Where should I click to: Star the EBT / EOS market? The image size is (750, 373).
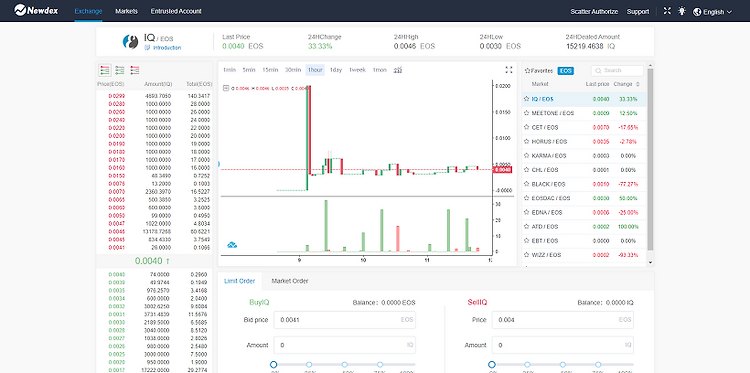coord(527,241)
